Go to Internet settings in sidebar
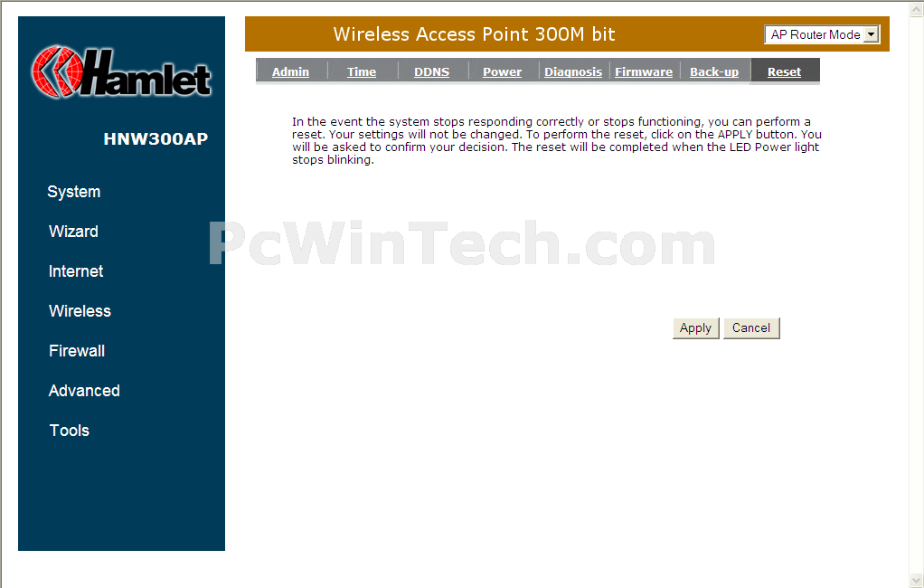The width and height of the screenshot is (924, 588). (x=76, y=271)
